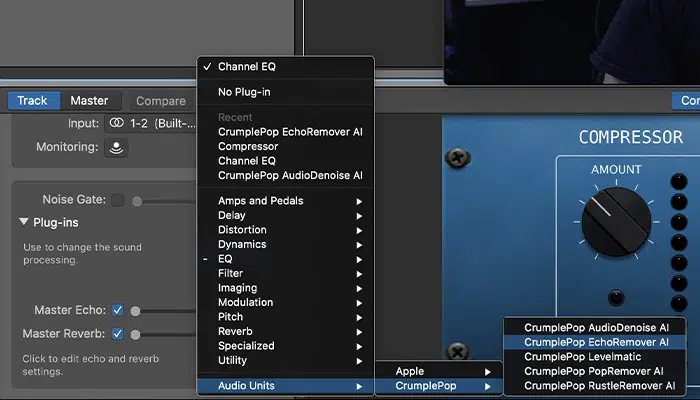
Task: Open the Imaging submenu
Action: point(285,288)
